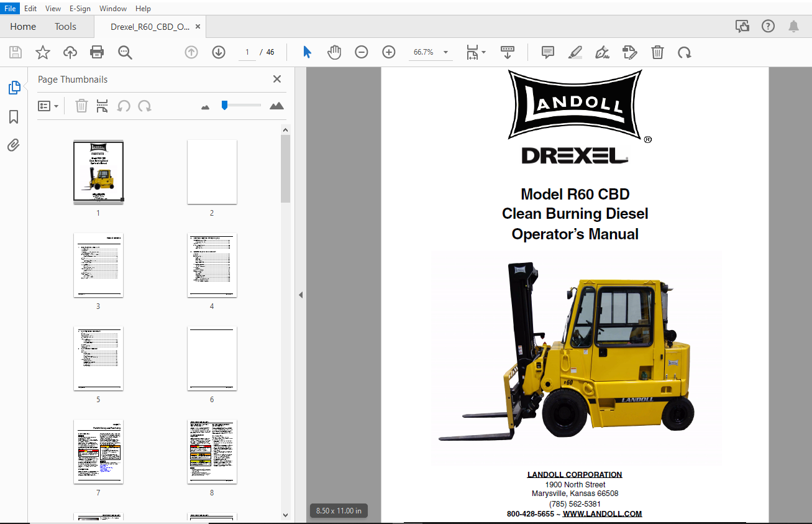Image resolution: width=812 pixels, height=524 pixels.
Task: Select page 3 thumbnail
Action: click(x=98, y=265)
